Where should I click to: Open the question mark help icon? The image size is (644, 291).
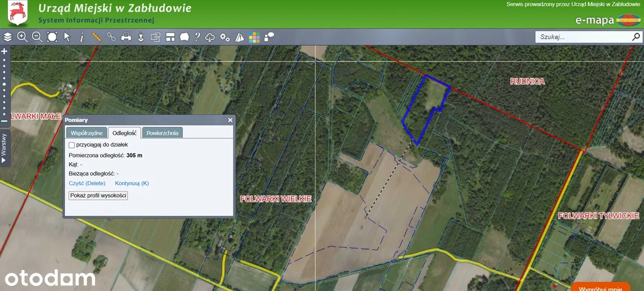pyautogui.click(x=197, y=37)
